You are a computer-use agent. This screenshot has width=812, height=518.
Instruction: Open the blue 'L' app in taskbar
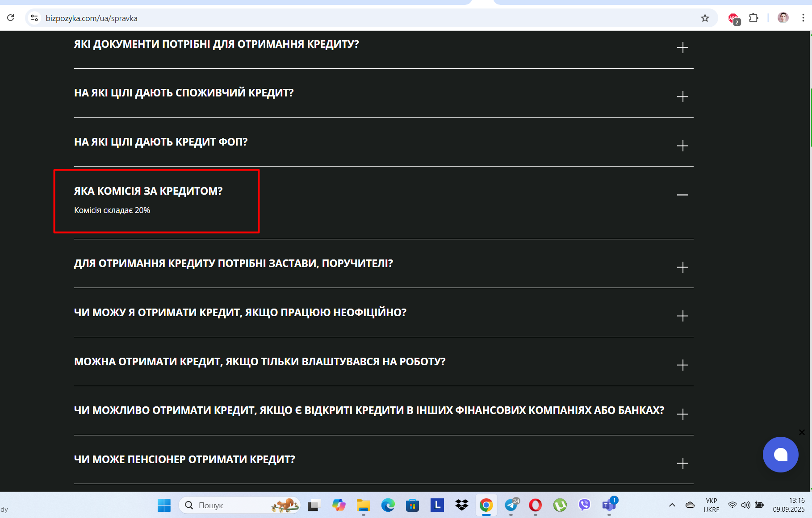437,505
